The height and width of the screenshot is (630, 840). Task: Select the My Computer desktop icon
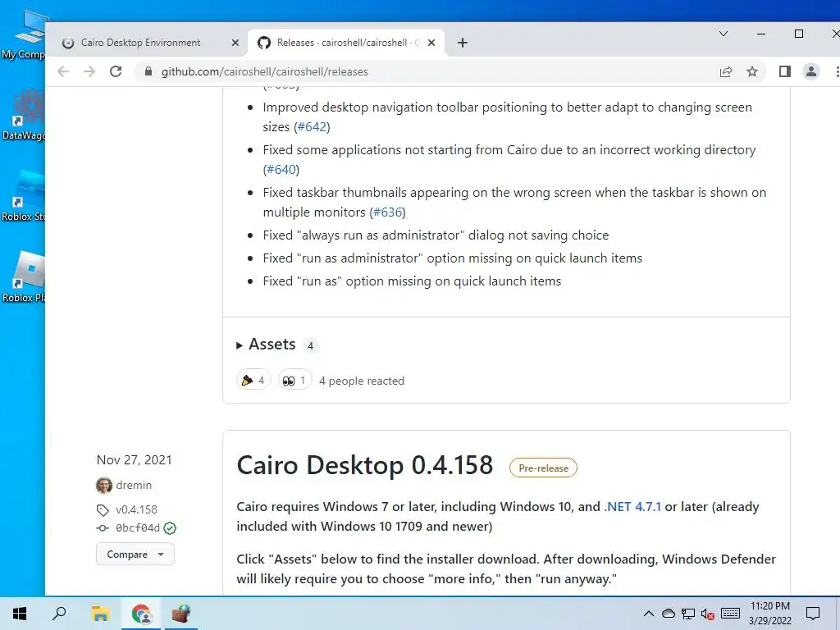24,34
